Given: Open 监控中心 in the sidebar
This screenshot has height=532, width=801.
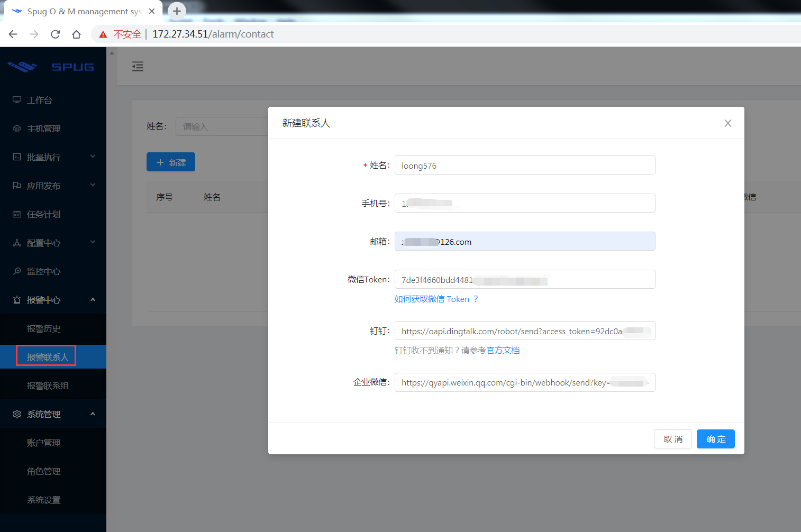Looking at the screenshot, I should pyautogui.click(x=53, y=271).
